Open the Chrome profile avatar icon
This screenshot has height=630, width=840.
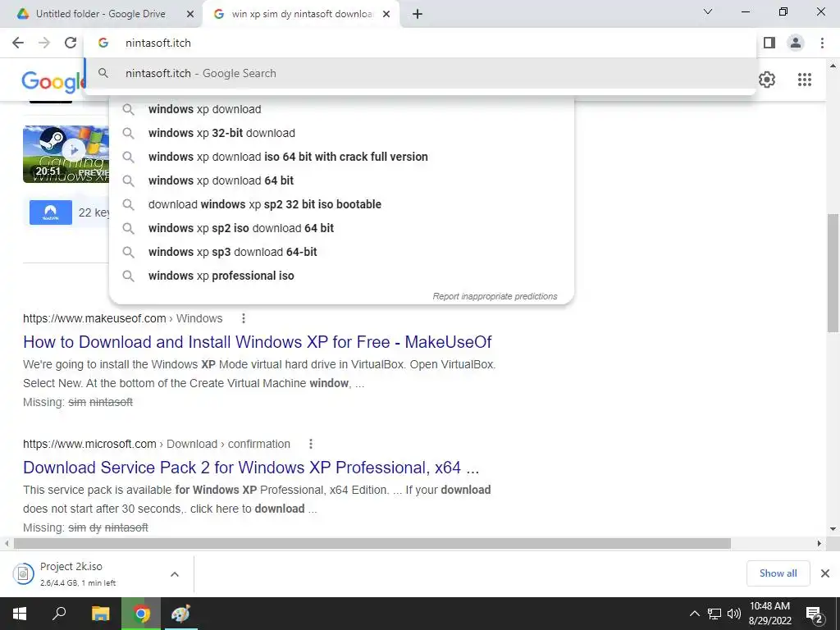pos(796,43)
